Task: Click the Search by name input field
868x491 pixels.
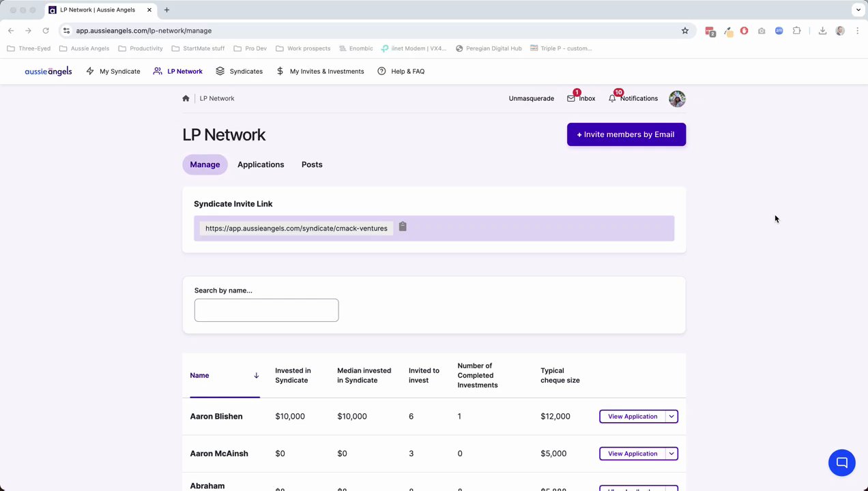Action: [266, 310]
